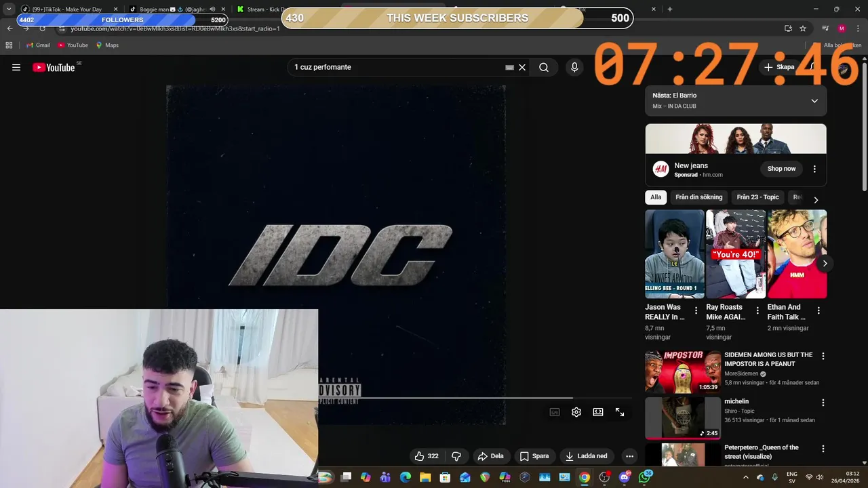Seek using the video progress bar
The image size is (868, 488).
point(475,399)
